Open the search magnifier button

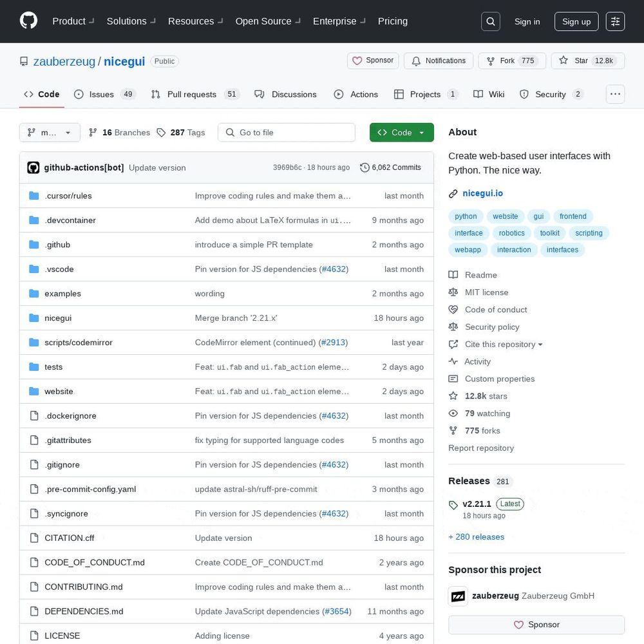[x=490, y=21]
